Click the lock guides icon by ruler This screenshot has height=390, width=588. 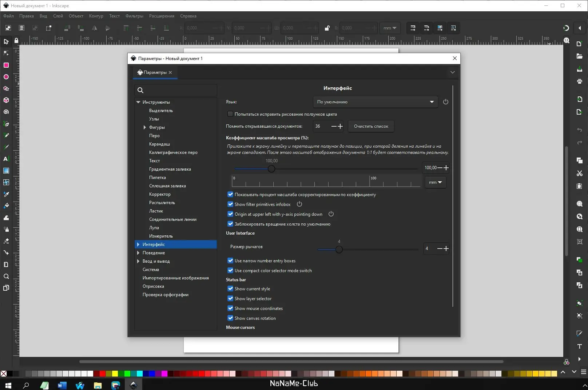click(16, 41)
